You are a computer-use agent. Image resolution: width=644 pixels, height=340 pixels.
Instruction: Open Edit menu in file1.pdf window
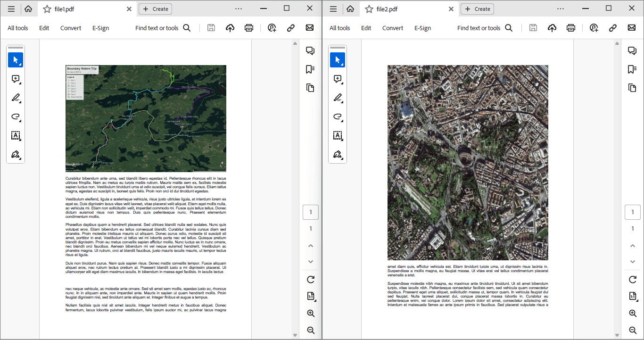[44, 28]
